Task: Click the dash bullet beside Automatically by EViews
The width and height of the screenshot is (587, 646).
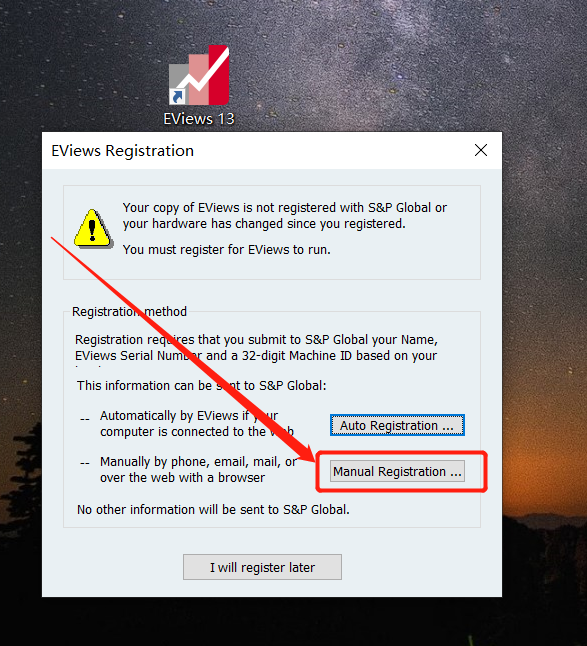Action: tap(85, 419)
